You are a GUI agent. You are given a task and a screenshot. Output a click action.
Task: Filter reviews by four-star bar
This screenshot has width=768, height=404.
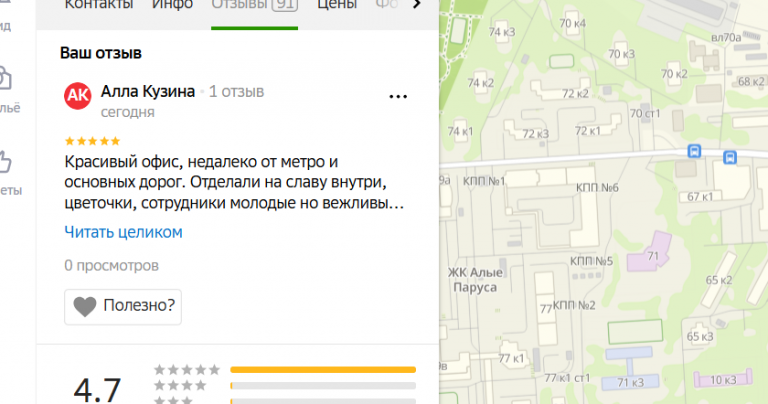(323, 386)
